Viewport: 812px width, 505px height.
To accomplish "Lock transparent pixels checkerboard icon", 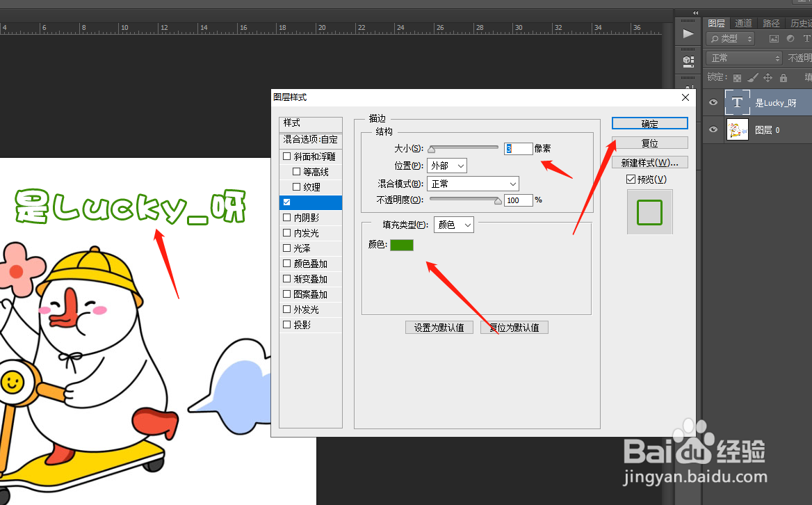I will [737, 78].
